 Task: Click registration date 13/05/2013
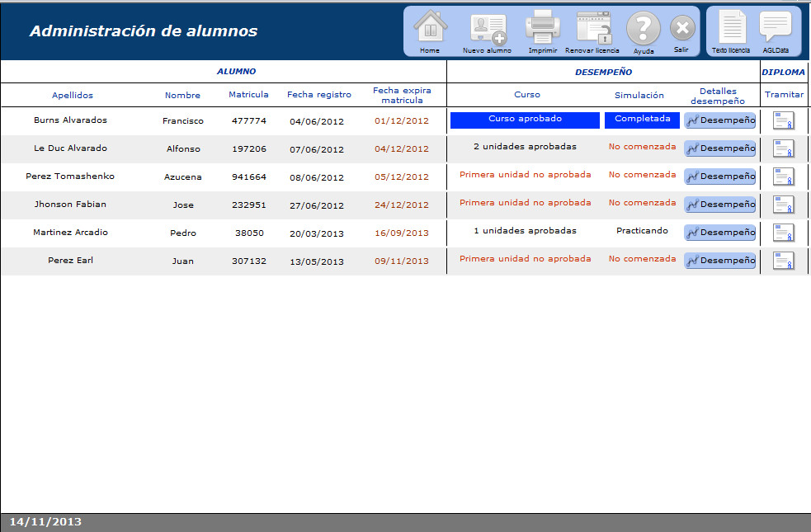coord(317,261)
